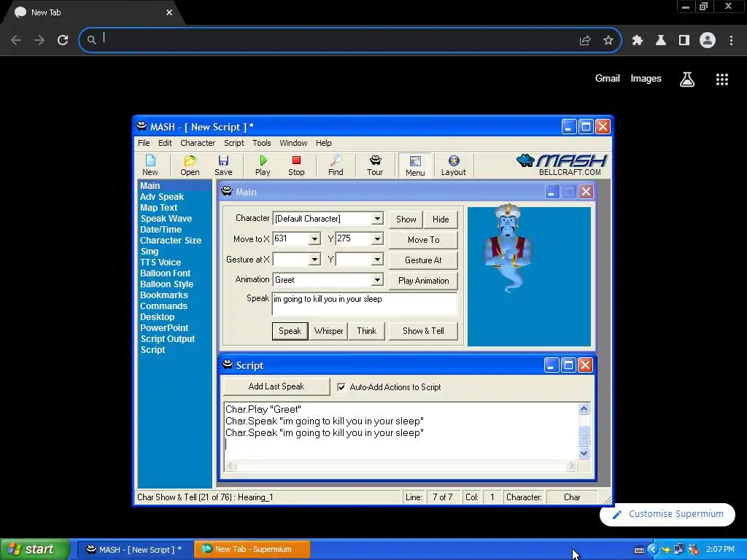747x560 pixels.
Task: Open the Tools menu
Action: [x=262, y=143]
